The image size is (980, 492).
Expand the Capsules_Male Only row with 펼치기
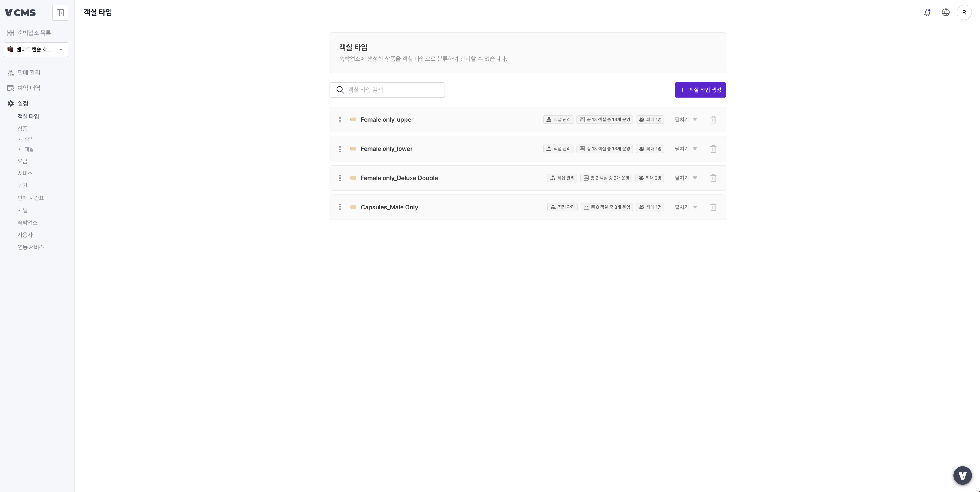(686, 207)
